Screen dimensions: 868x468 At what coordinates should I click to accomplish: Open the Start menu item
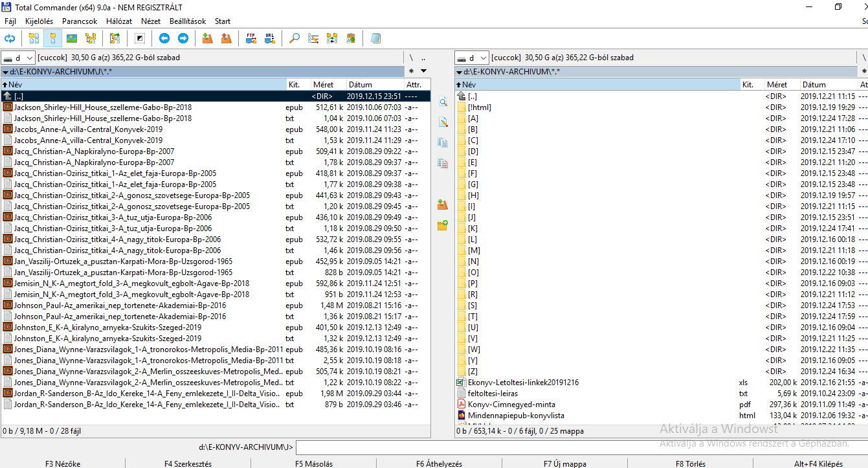coord(223,21)
